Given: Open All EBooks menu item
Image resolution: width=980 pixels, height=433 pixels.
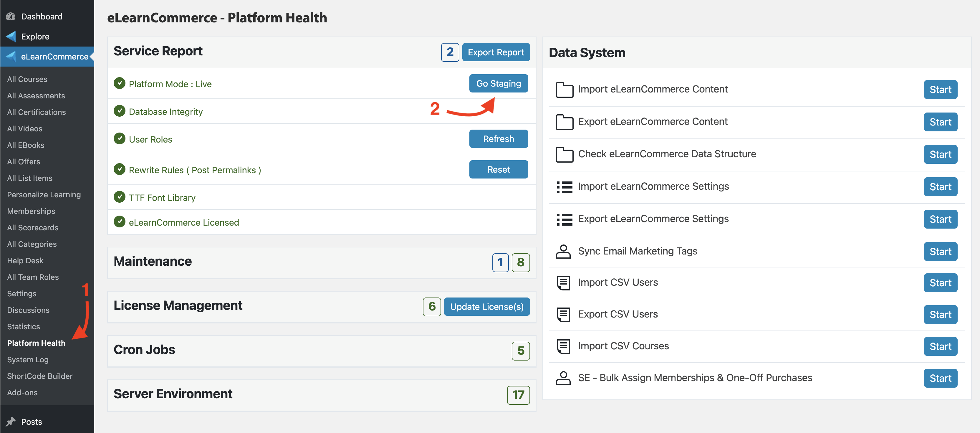Looking at the screenshot, I should point(26,145).
